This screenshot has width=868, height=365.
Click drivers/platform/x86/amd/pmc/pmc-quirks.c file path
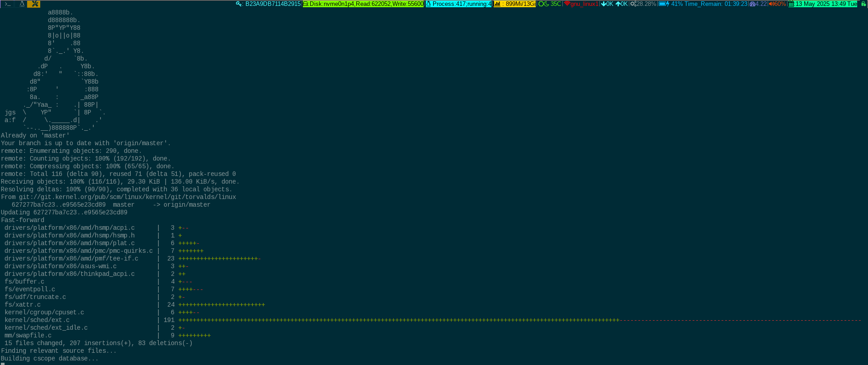[x=79, y=251]
